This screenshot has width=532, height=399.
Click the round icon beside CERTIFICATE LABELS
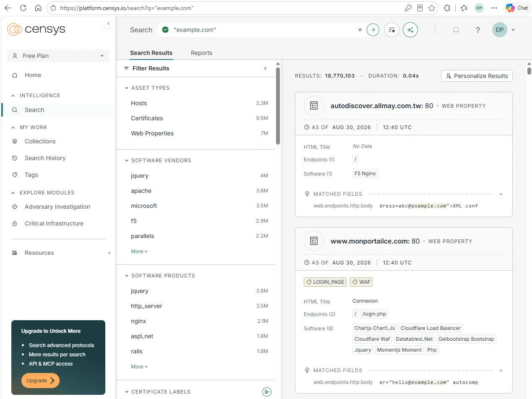266,392
